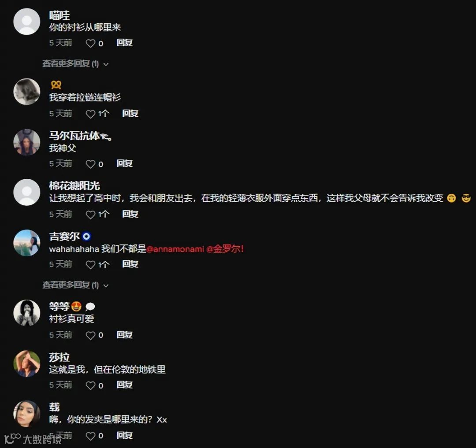The width and height of the screenshot is (476, 448).
Task: View 马尔瓦抗体's profile picture
Action: click(x=27, y=142)
